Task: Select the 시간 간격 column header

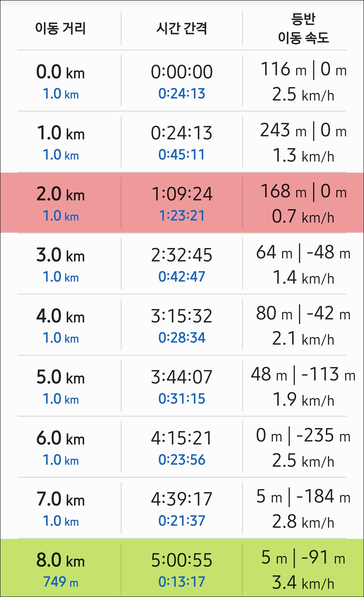Action: pos(182,28)
